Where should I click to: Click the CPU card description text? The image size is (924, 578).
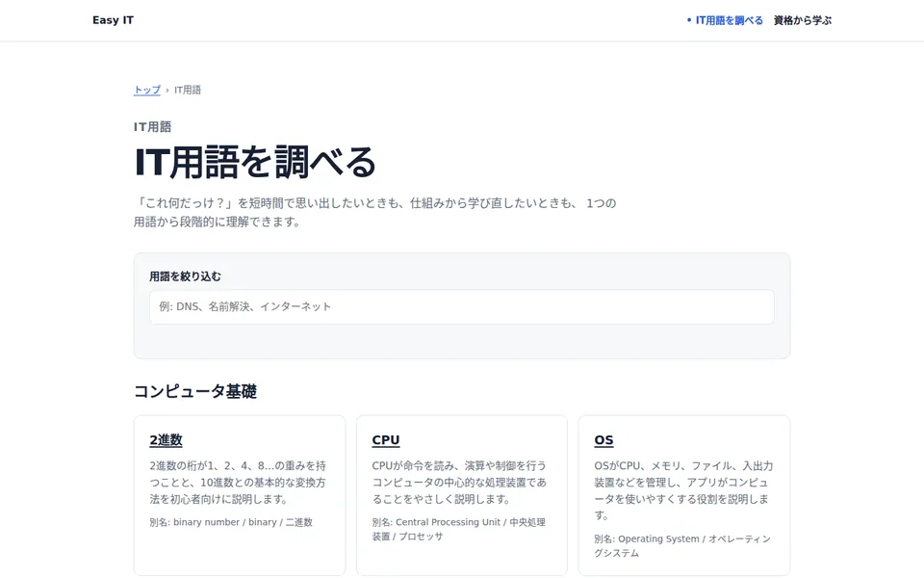click(459, 483)
